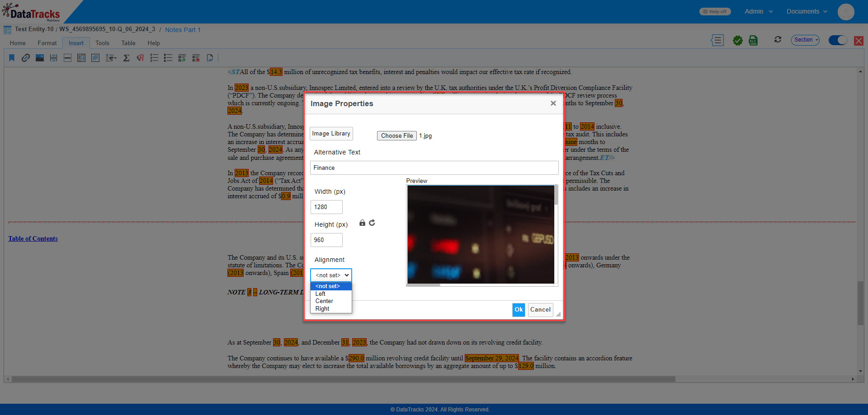Select the highlighted <not set> list option
This screenshot has height=415, width=868.
pos(331,286)
